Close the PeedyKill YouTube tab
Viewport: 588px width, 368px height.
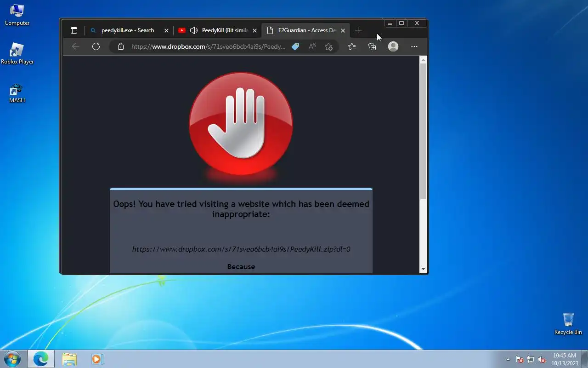click(x=254, y=30)
